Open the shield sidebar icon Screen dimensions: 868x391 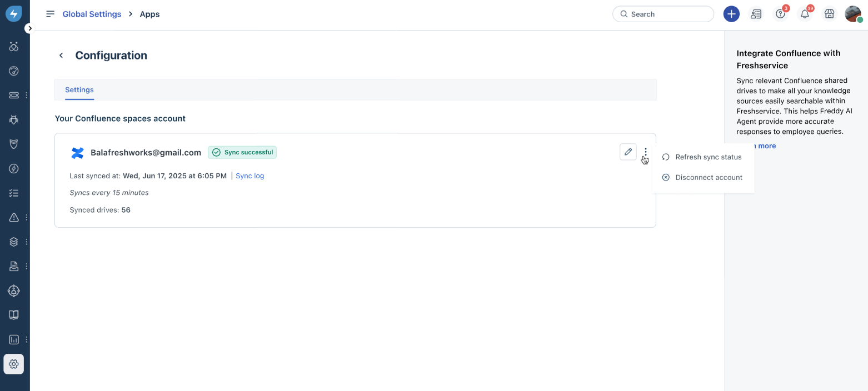[14, 144]
